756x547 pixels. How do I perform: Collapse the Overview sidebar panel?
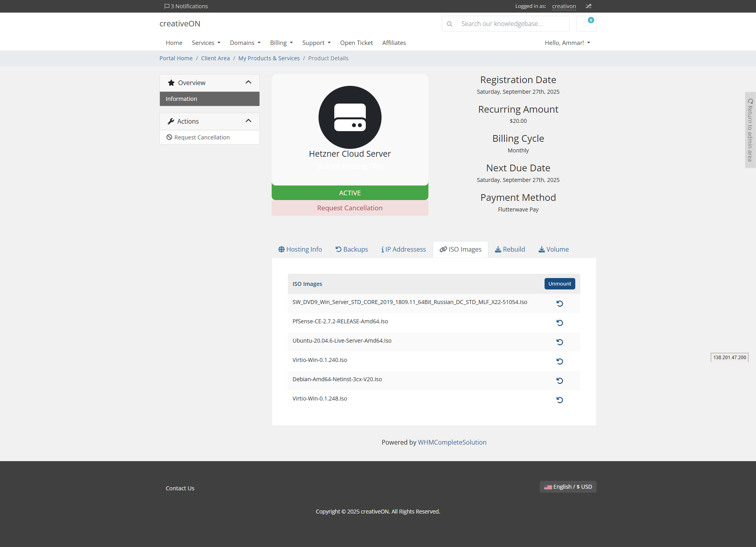[x=248, y=82]
